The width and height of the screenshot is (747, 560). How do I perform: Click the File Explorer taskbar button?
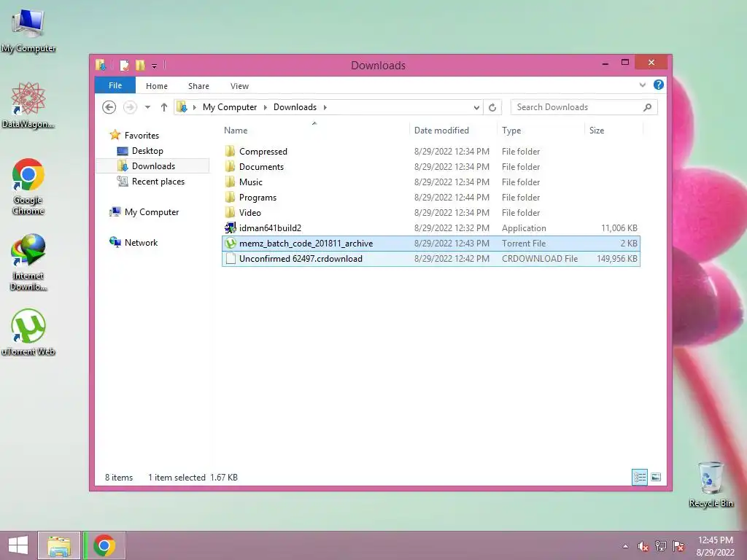coord(58,545)
